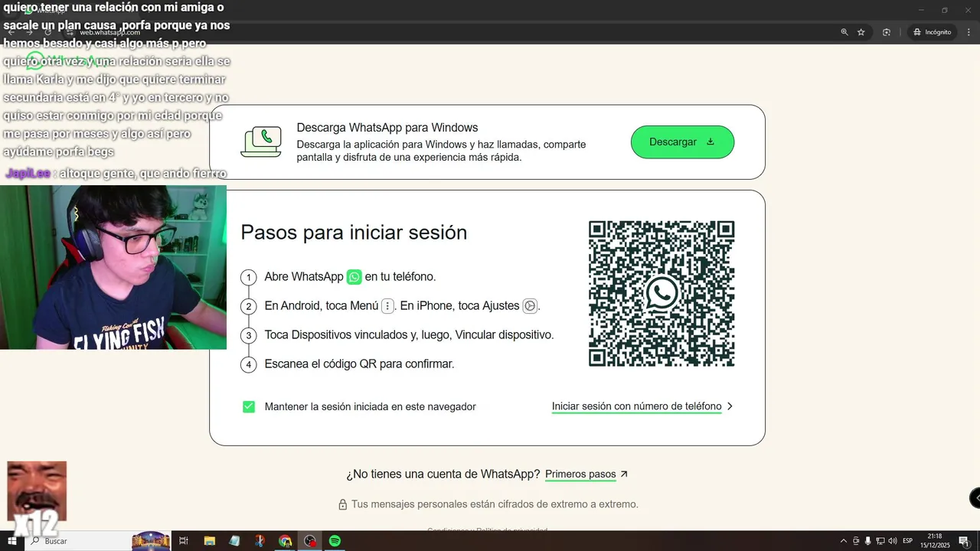Open Task View on the taskbar
The width and height of the screenshot is (980, 551).
coord(184,541)
